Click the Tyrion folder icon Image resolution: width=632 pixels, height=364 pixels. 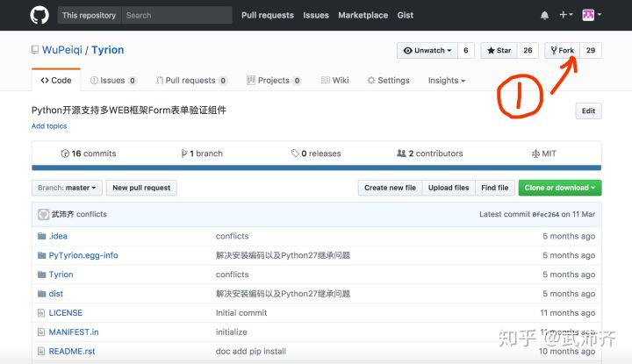pos(41,275)
